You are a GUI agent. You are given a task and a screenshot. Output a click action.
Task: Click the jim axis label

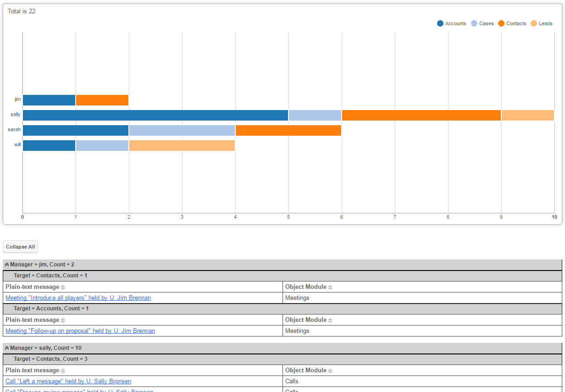(x=17, y=99)
